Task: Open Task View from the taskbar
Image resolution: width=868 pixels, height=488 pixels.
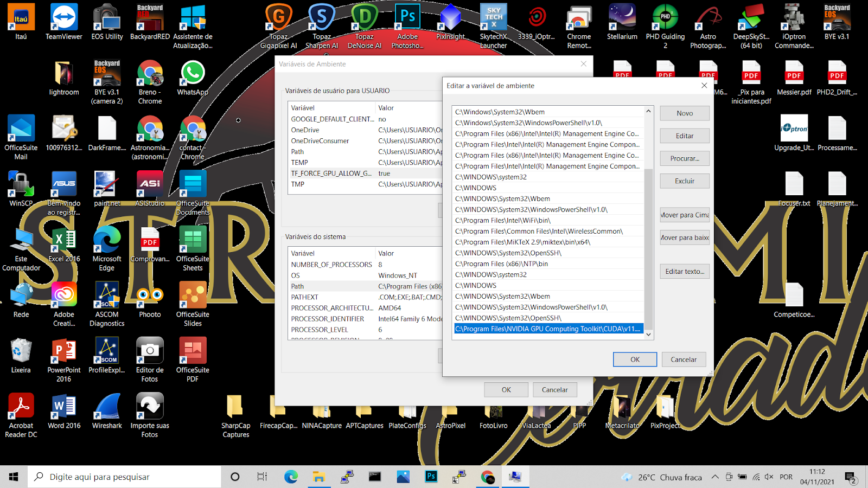Action: [262, 477]
